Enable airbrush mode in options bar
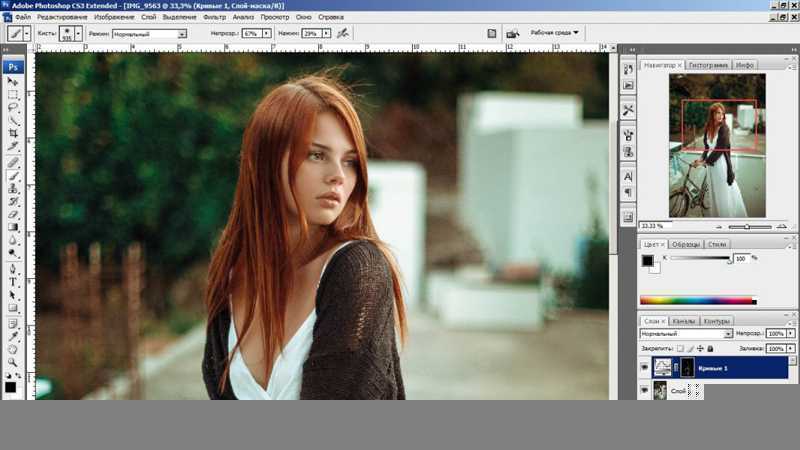 (343, 33)
